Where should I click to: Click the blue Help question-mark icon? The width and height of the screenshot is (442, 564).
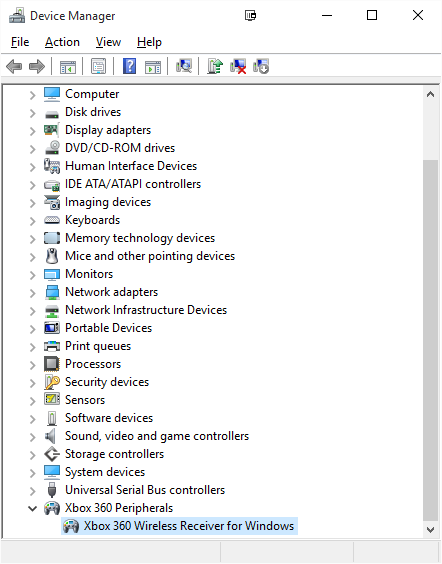129,67
